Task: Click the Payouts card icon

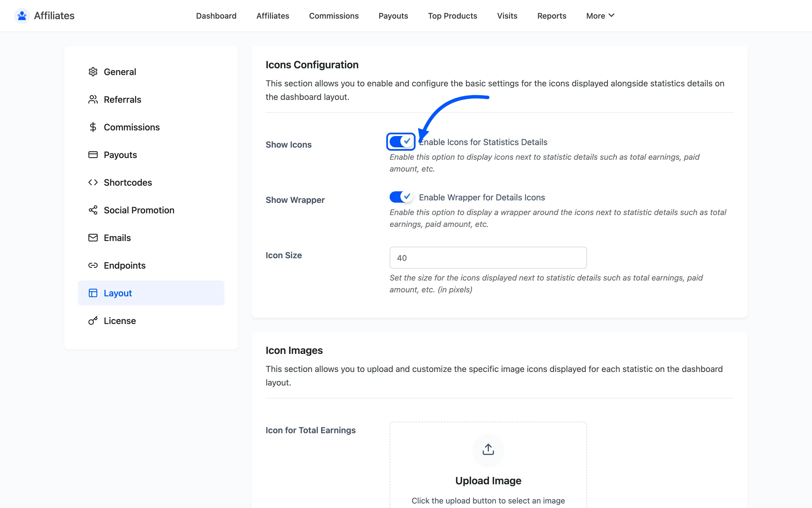Action: [x=93, y=155]
